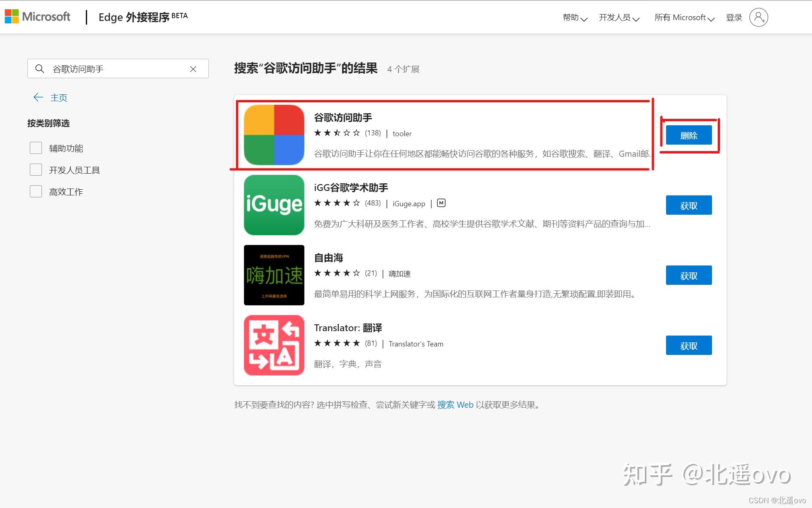Expand the 所有 Microsoft dropdown menu
The width and height of the screenshot is (812, 508).
tap(685, 18)
